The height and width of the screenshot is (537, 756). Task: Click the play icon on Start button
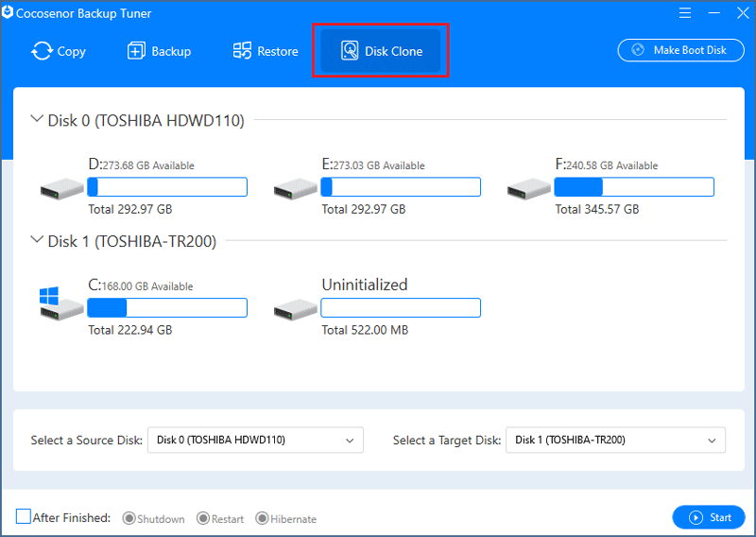point(696,518)
